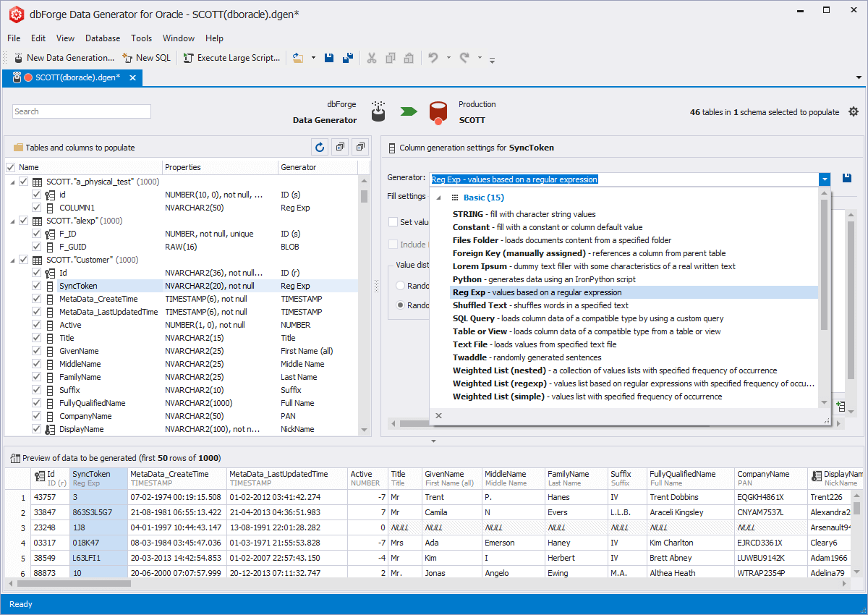Open the Tools menu
Viewport: 868px width, 615px height.
click(x=141, y=38)
